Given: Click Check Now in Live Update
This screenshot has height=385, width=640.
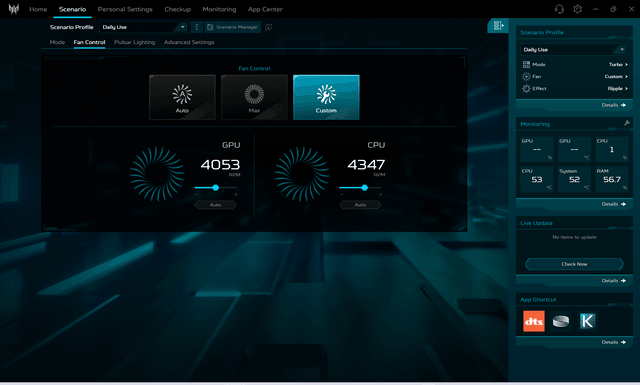Looking at the screenshot, I should [x=574, y=264].
